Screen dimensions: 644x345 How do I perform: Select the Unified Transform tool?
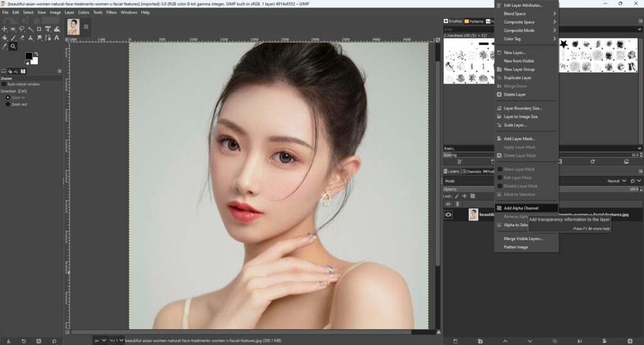(x=48, y=29)
